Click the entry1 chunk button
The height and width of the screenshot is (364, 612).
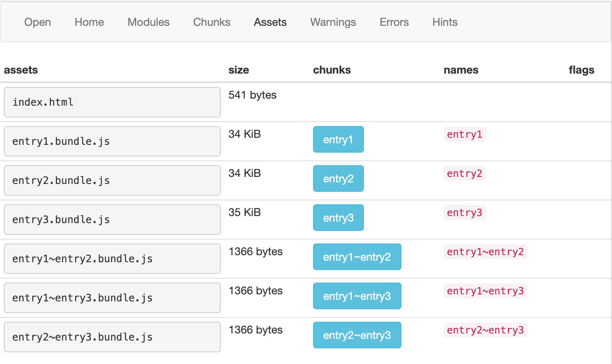click(338, 139)
